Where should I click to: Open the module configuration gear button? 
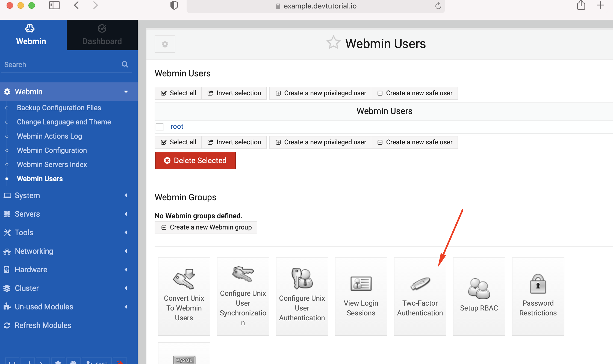[x=165, y=44]
